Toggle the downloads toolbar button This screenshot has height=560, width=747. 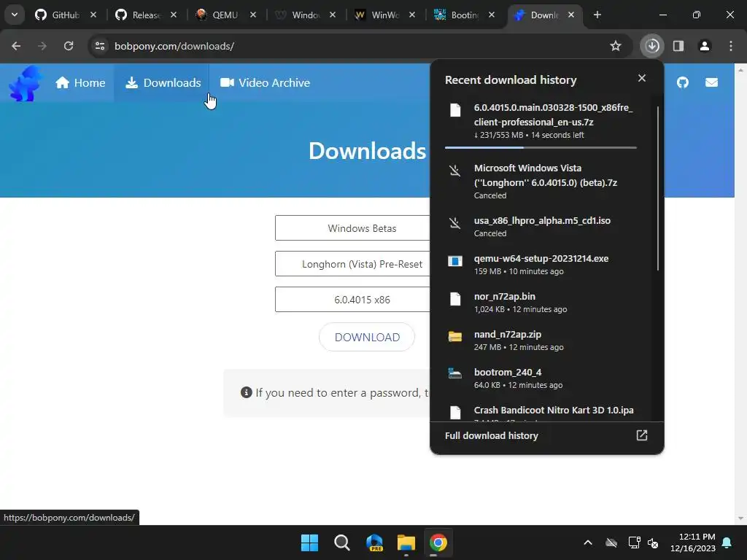(x=652, y=46)
